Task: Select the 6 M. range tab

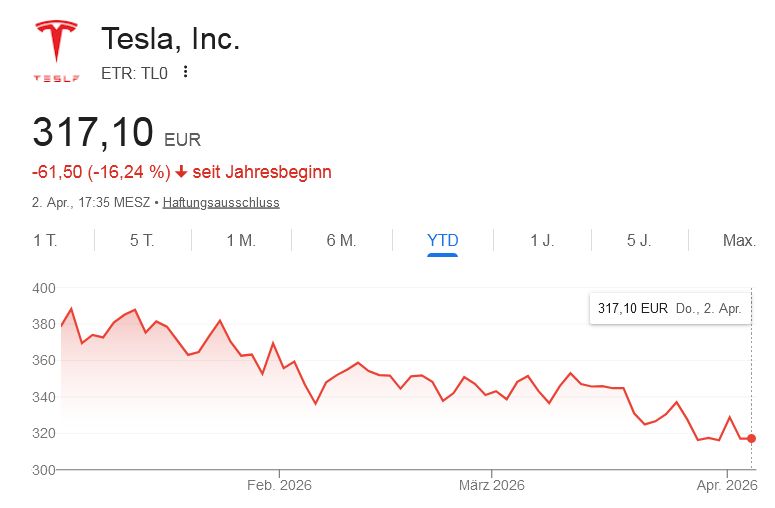Action: click(341, 240)
